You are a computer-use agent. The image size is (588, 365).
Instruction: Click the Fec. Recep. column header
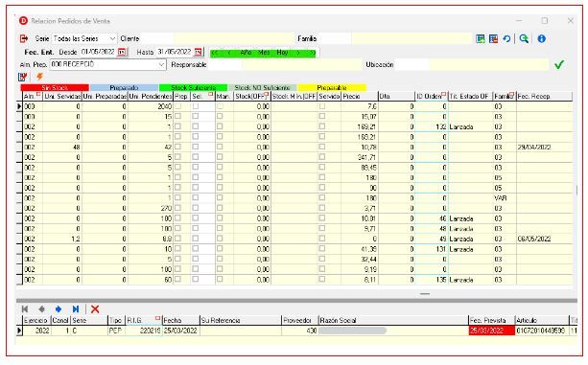click(x=544, y=97)
